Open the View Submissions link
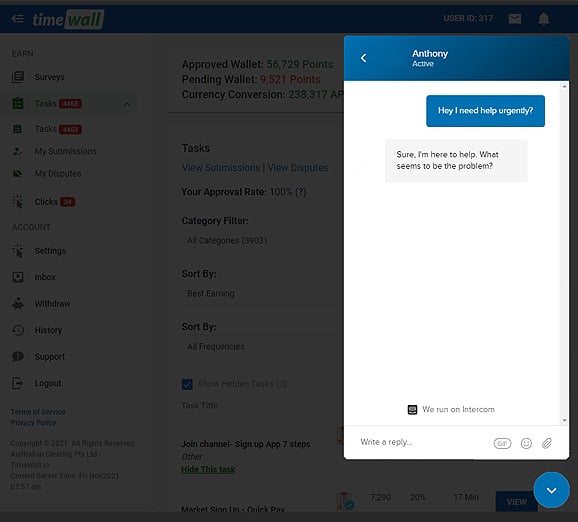The height and width of the screenshot is (522, 578). click(x=221, y=168)
